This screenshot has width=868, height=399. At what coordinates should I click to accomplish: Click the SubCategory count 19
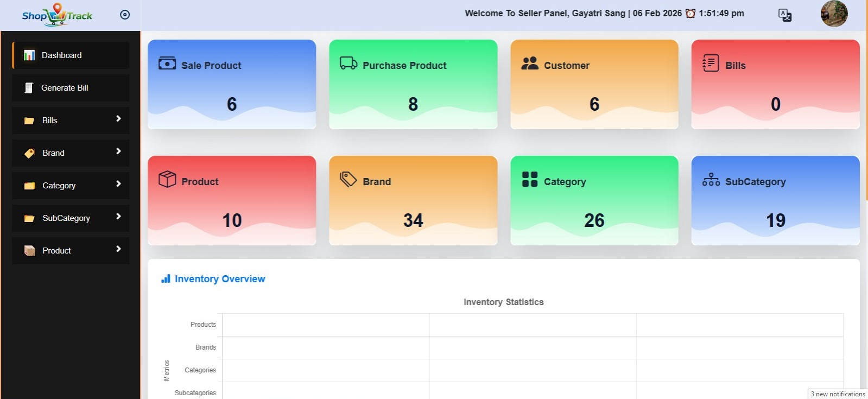click(x=776, y=220)
